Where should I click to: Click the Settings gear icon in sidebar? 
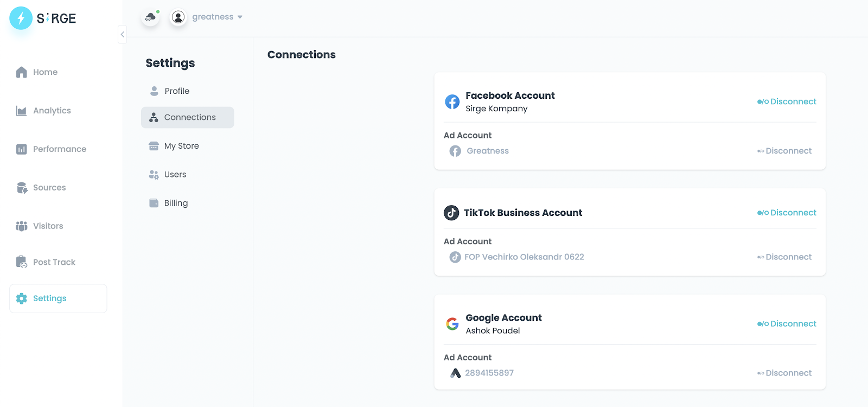[22, 298]
